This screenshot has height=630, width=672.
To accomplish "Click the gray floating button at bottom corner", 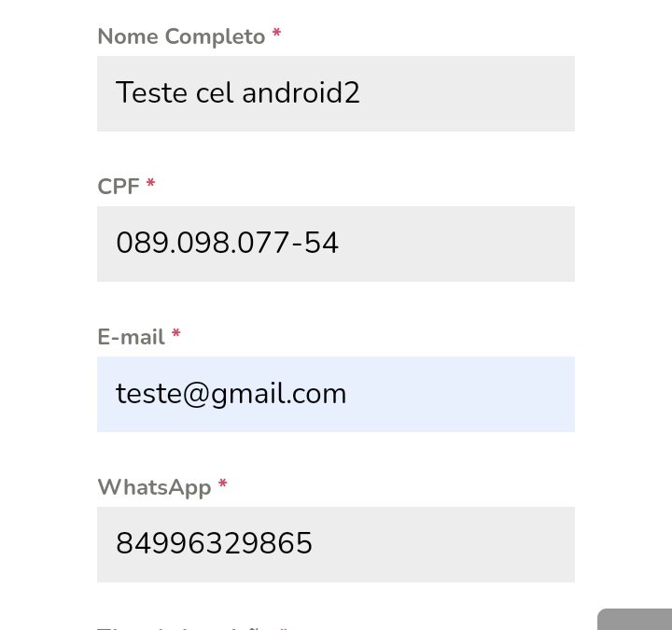I will [635, 620].
